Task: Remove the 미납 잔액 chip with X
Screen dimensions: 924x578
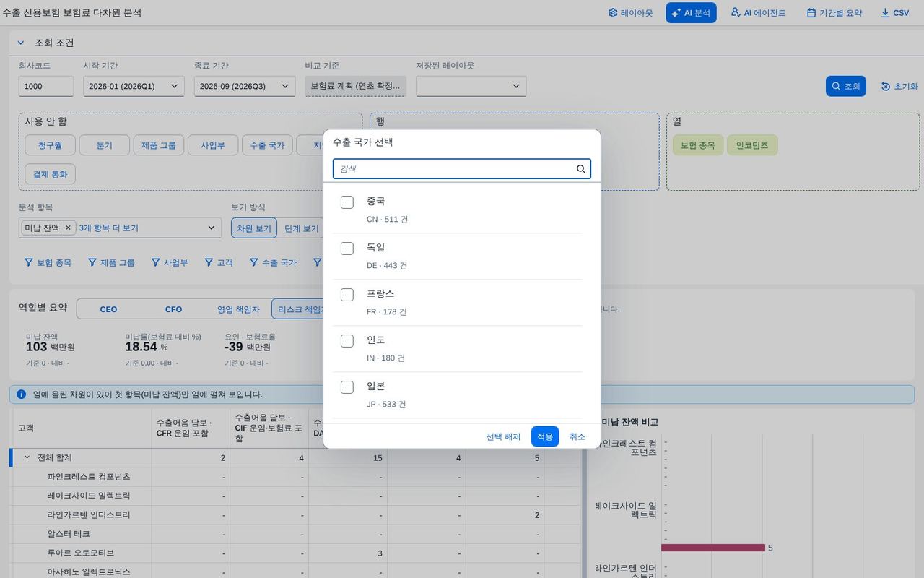Action: pos(68,228)
